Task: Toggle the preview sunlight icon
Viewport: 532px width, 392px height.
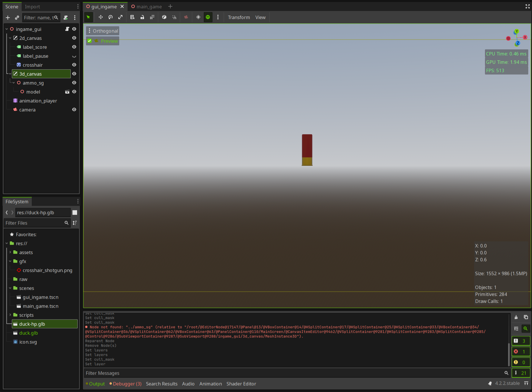Action: 198,17
